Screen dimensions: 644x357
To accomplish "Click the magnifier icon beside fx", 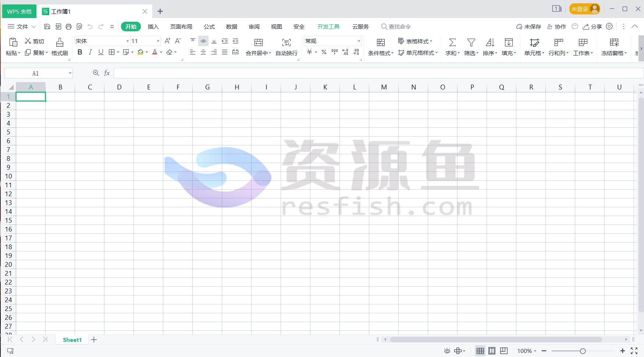I will [x=96, y=73].
